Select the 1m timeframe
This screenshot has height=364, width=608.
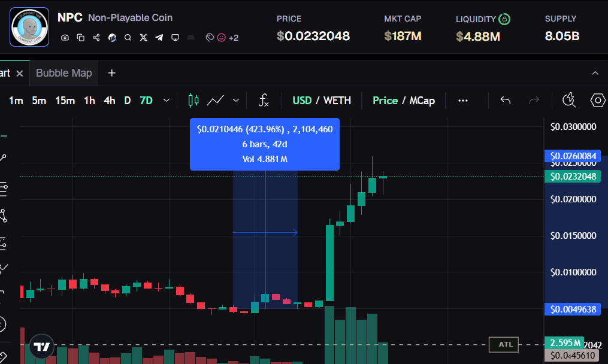[x=16, y=101]
